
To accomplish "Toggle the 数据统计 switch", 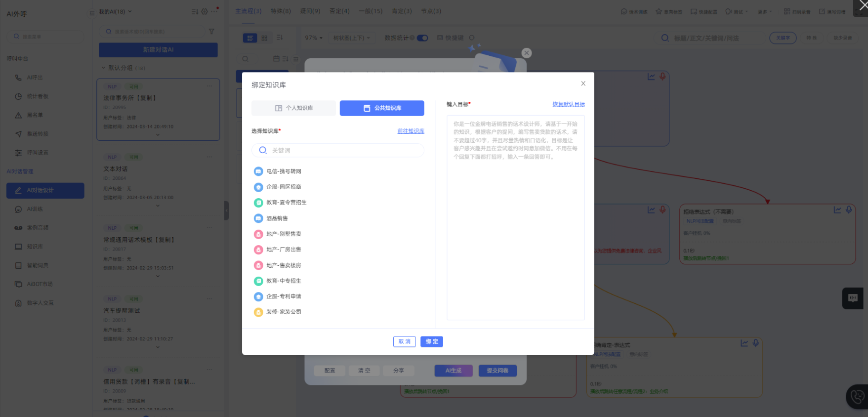I will pos(422,38).
